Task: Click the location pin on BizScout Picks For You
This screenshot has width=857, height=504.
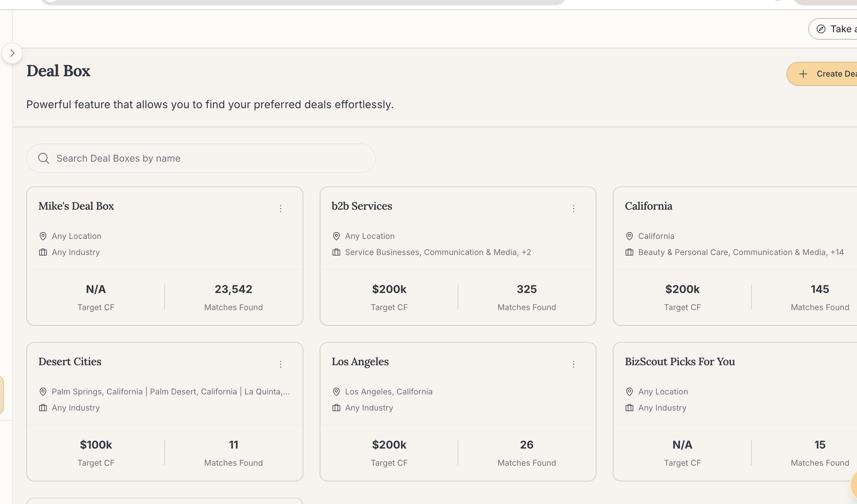Action: point(629,391)
